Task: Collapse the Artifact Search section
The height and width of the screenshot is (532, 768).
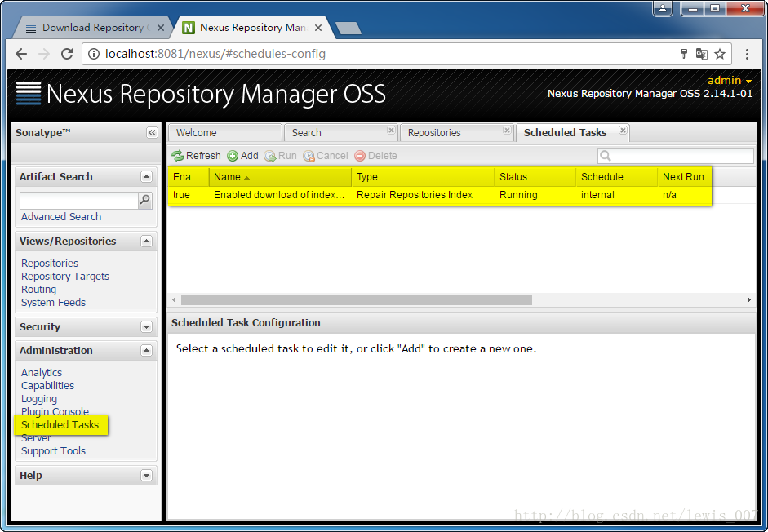Action: [x=146, y=177]
